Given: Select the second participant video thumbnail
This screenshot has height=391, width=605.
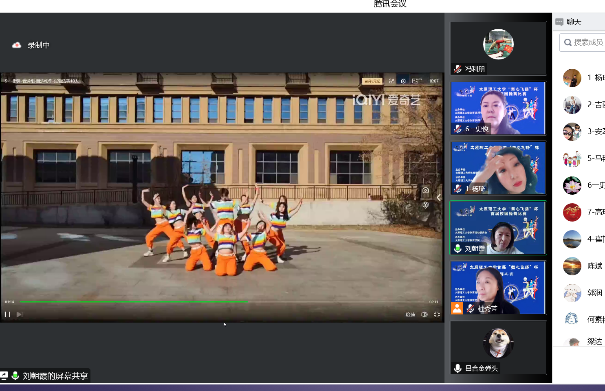Looking at the screenshot, I should click(x=498, y=108).
